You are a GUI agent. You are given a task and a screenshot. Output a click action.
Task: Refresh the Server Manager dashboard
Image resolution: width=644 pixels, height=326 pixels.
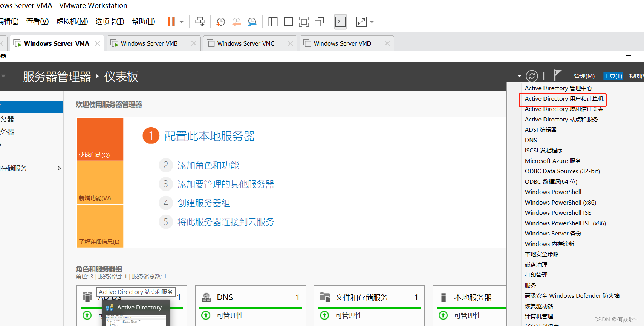(532, 76)
